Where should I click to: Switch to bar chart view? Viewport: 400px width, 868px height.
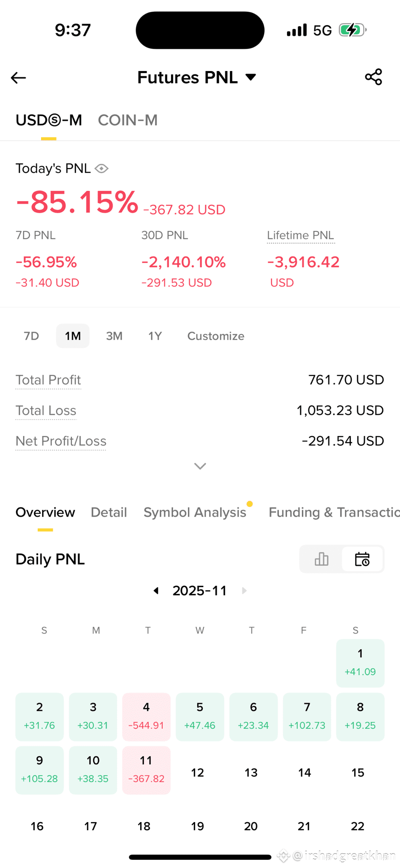pyautogui.click(x=321, y=559)
